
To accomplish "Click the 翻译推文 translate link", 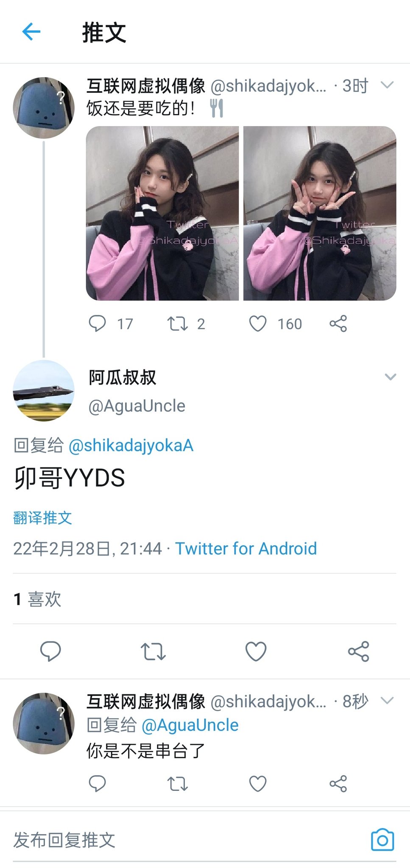I will [x=42, y=517].
